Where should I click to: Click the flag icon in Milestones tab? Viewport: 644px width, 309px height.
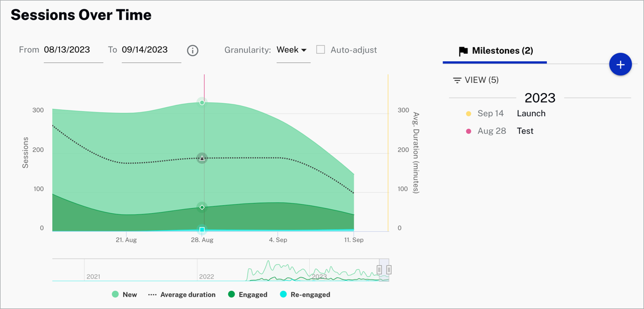click(463, 51)
